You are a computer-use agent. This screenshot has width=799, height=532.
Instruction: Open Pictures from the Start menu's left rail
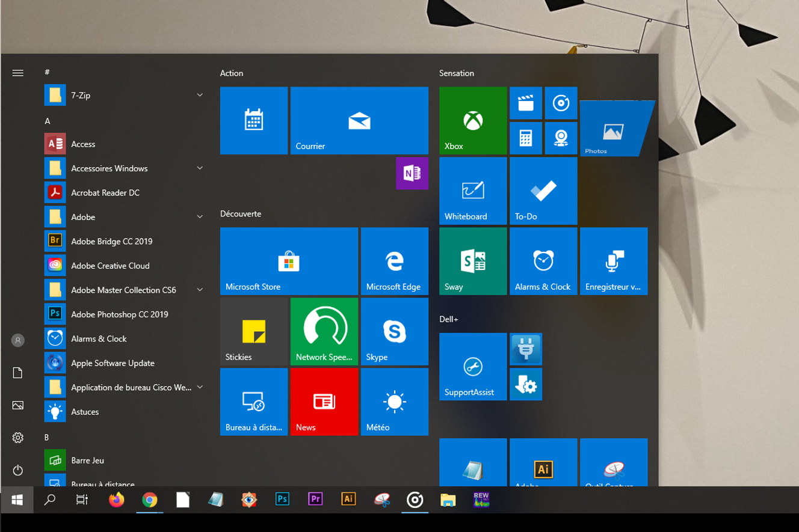tap(17, 405)
